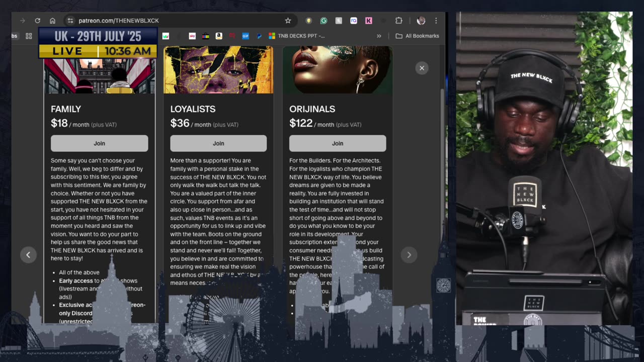
Task: Open site information icon in address bar
Action: click(x=70, y=21)
